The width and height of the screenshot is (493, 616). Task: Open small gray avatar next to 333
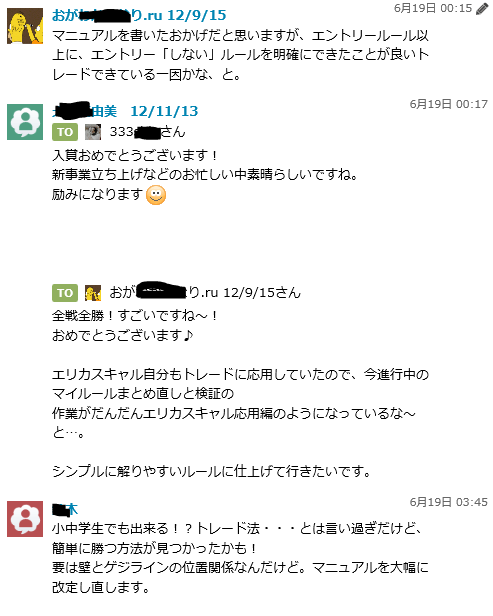[93, 132]
